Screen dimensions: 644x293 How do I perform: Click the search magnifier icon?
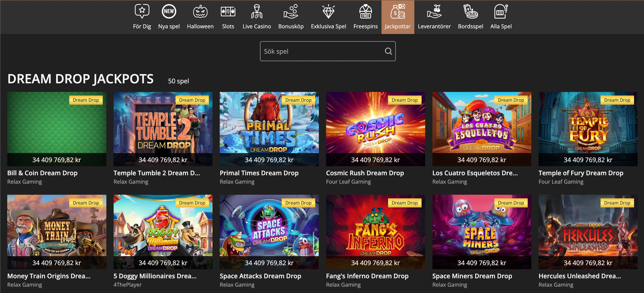(388, 51)
